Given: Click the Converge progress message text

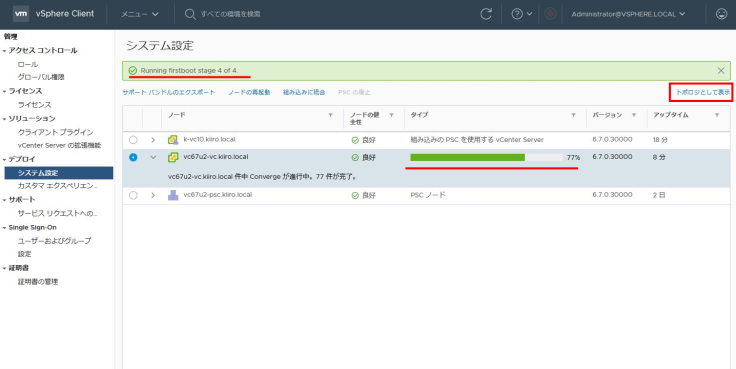Looking at the screenshot, I should (263, 177).
